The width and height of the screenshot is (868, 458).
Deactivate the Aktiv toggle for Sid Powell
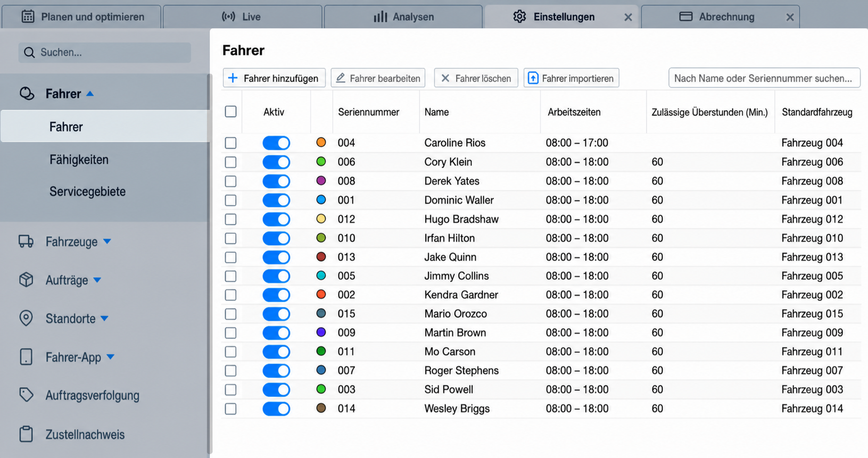[276, 390]
